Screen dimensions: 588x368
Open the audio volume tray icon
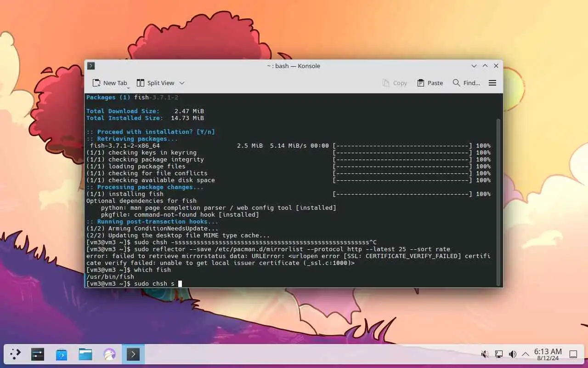coord(512,354)
